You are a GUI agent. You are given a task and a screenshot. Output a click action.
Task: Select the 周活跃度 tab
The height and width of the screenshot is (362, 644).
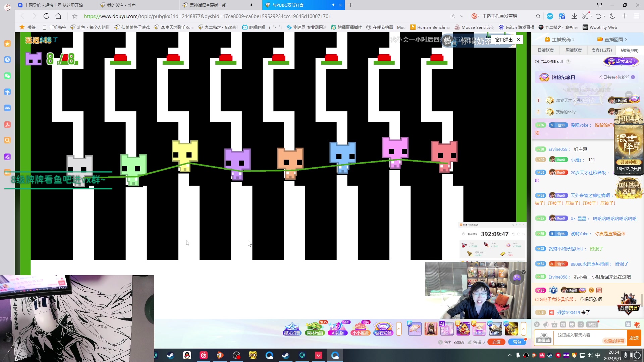point(574,50)
